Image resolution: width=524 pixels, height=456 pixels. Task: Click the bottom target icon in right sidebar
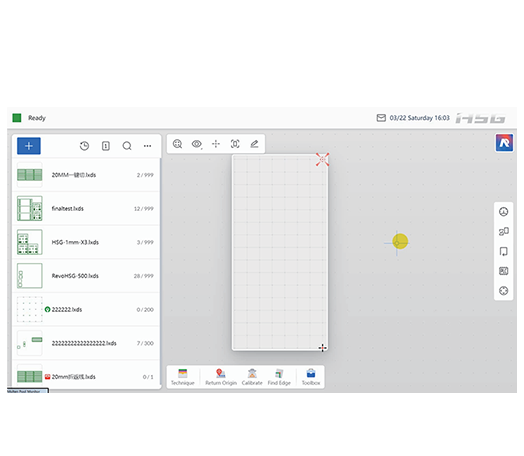click(x=504, y=291)
